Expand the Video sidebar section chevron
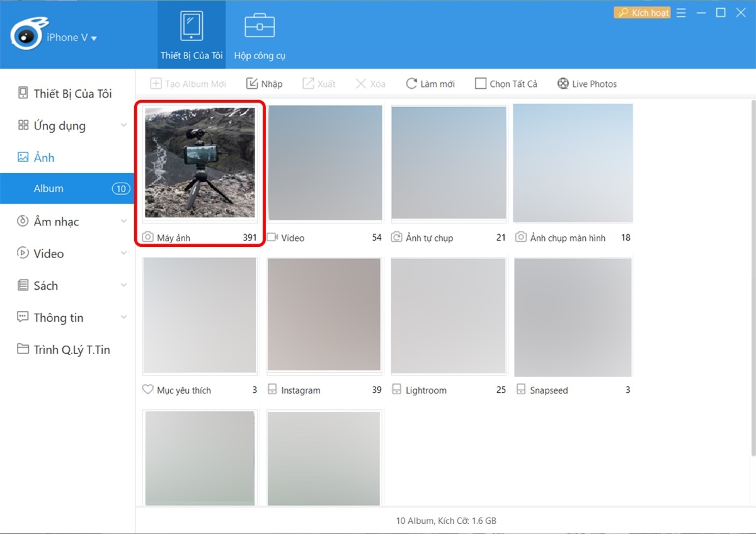 123,253
